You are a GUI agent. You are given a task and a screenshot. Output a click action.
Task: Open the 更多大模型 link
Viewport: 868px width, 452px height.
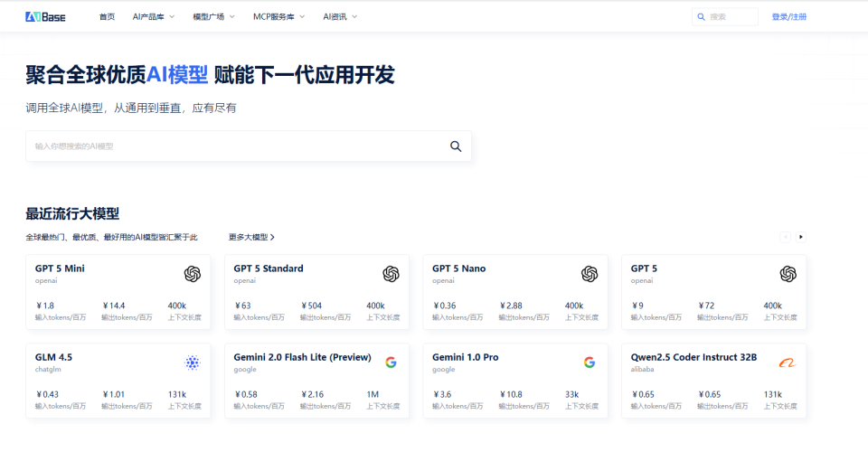pos(251,238)
